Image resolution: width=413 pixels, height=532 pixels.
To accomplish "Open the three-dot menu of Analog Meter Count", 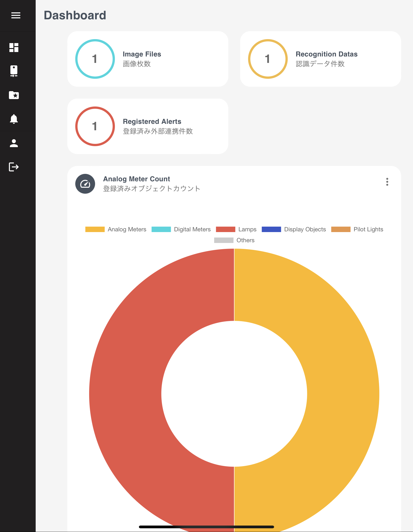I will (x=387, y=182).
